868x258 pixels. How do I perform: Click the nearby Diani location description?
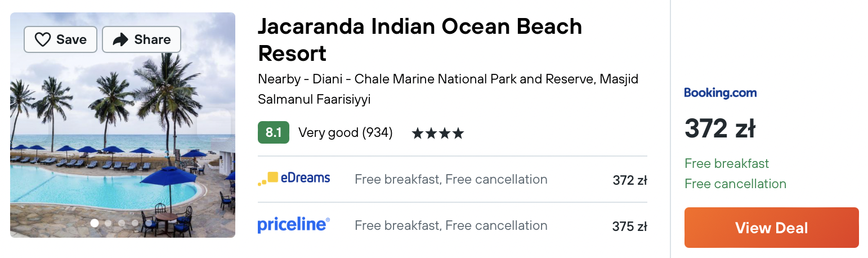pyautogui.click(x=448, y=89)
